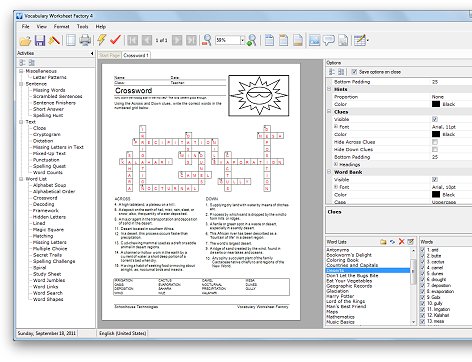
Task: Open the Help menu
Action: (101, 26)
